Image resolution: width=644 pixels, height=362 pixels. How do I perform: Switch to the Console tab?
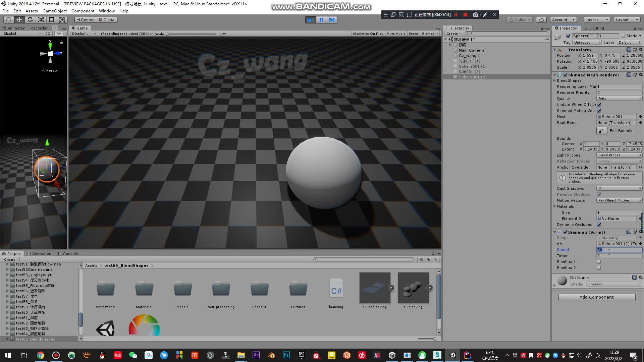[68, 254]
